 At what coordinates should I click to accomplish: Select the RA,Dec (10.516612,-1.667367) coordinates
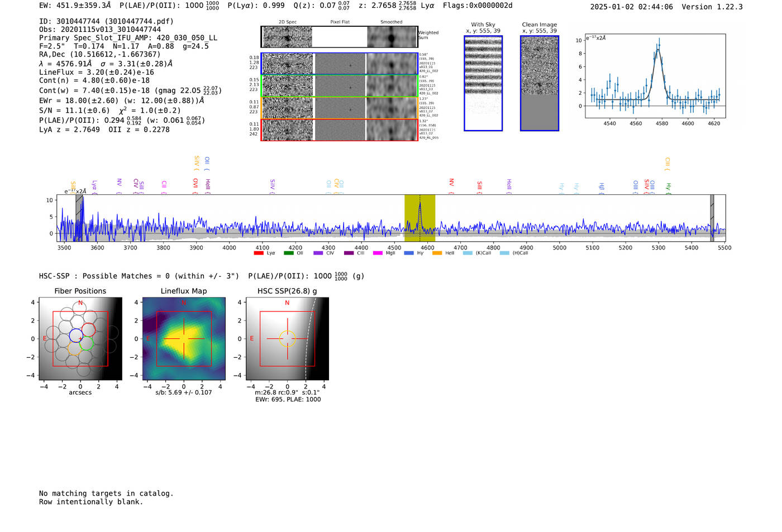pyautogui.click(x=99, y=54)
